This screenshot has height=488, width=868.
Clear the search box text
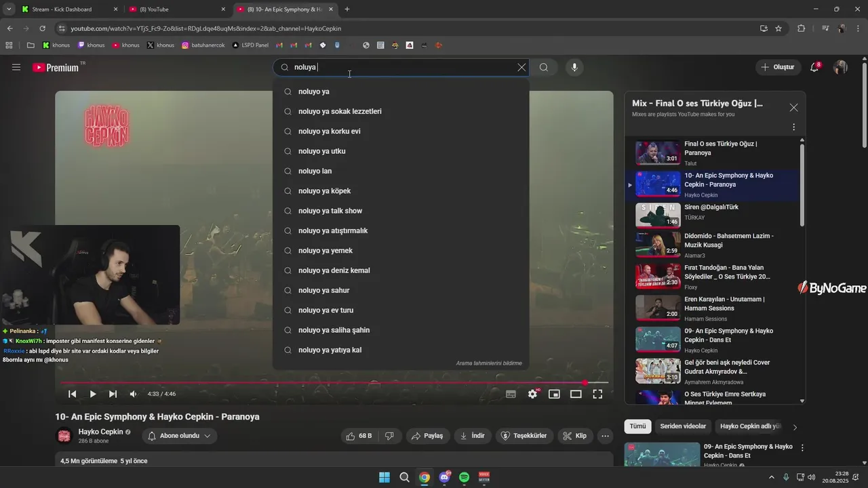pyautogui.click(x=521, y=67)
